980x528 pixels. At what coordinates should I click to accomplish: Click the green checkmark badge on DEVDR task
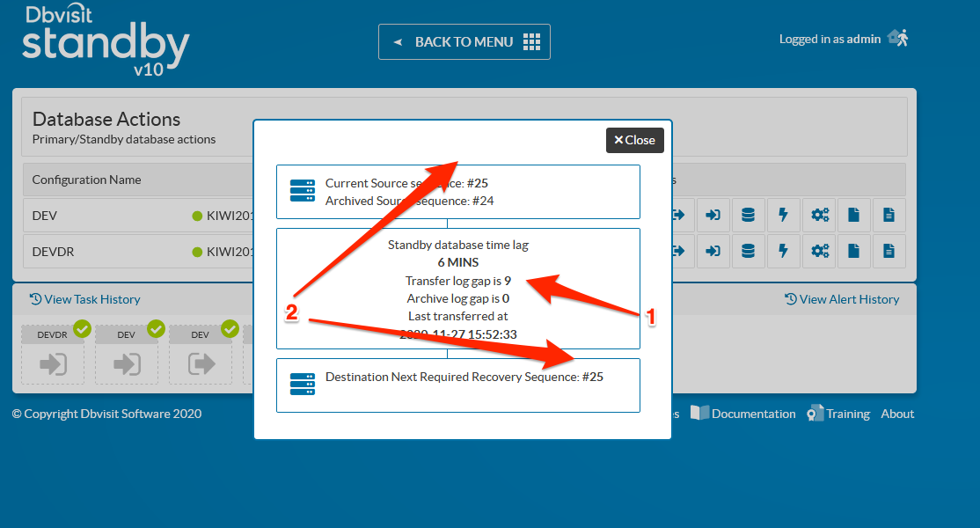(81, 328)
